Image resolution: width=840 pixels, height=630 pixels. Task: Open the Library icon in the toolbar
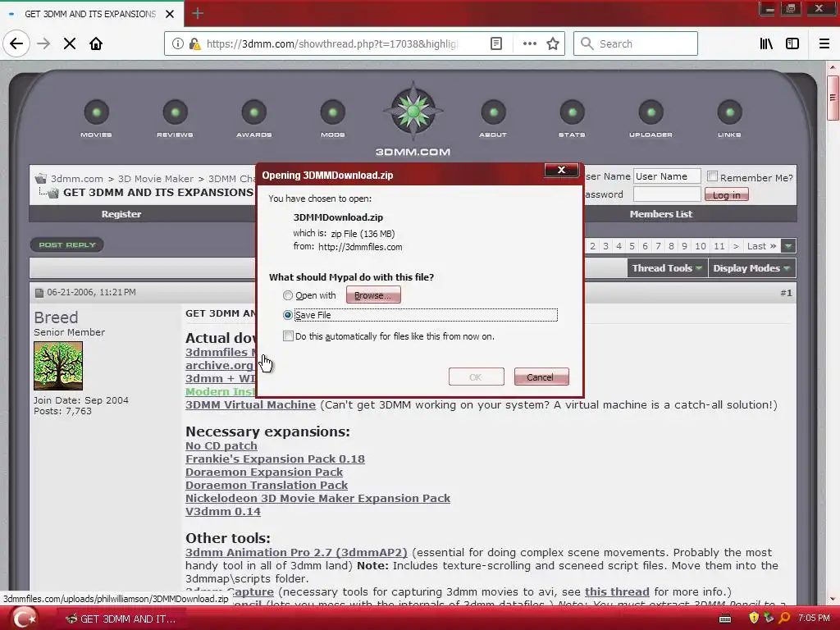click(x=766, y=43)
